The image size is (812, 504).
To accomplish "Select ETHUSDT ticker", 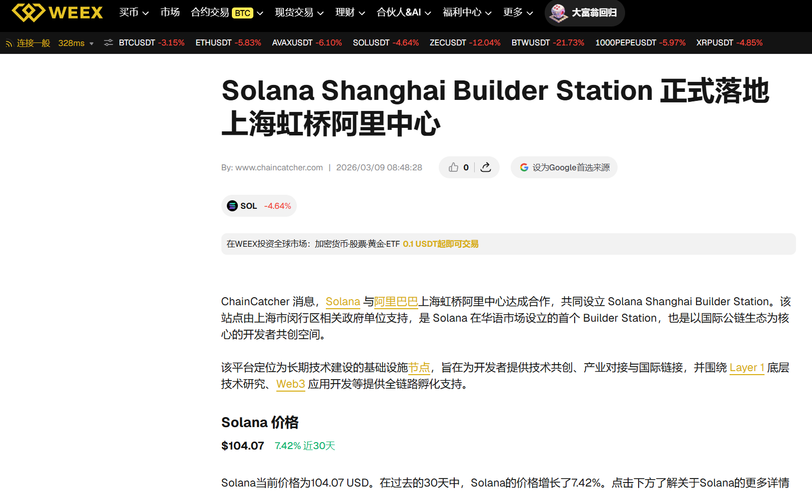I will click(228, 43).
